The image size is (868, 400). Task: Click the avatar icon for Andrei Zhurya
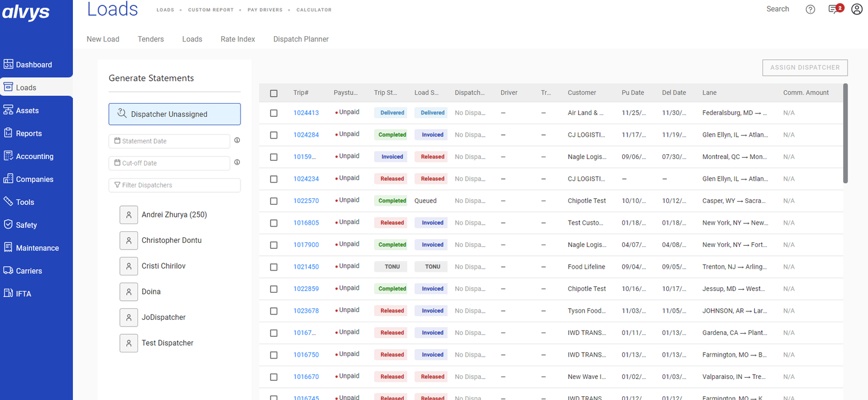point(128,215)
